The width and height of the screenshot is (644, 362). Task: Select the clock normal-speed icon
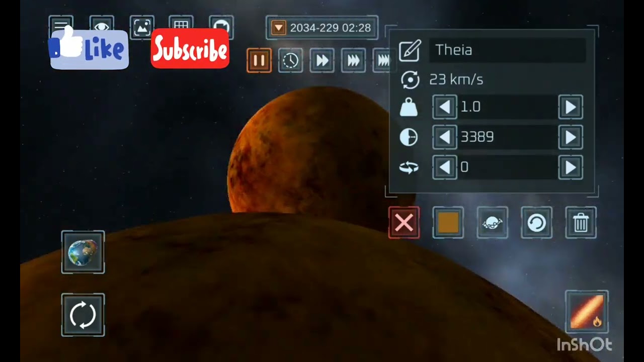click(290, 61)
